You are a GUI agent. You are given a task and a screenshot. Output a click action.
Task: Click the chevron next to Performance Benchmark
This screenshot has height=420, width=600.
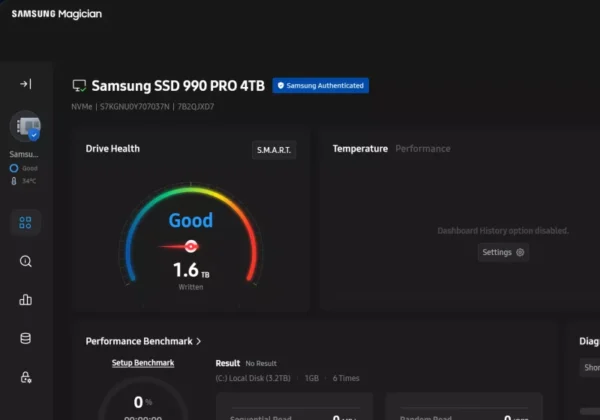click(199, 341)
